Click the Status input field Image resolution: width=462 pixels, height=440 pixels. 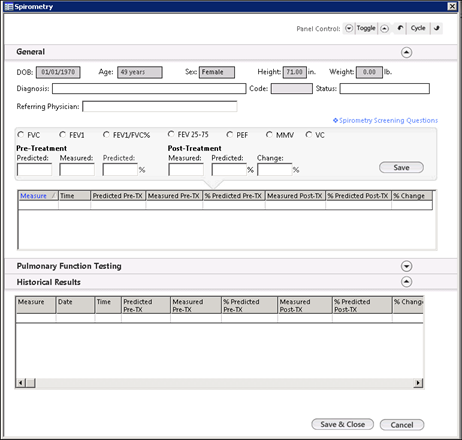[x=385, y=89]
